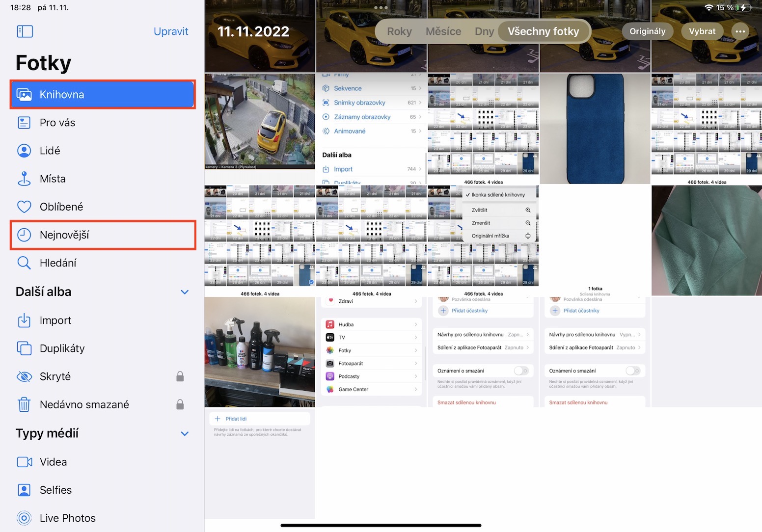The image size is (762, 532).
Task: Tap the Fotky heading
Action: [43, 63]
